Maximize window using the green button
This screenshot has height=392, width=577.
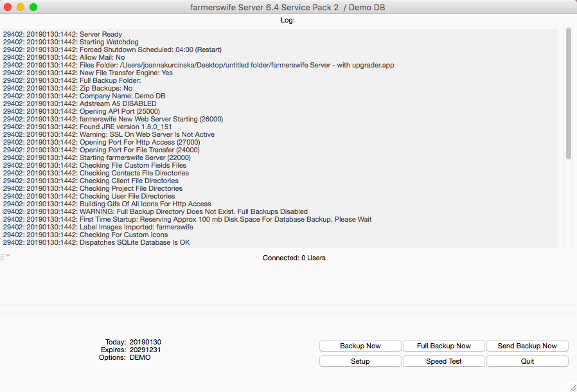pyautogui.click(x=33, y=7)
